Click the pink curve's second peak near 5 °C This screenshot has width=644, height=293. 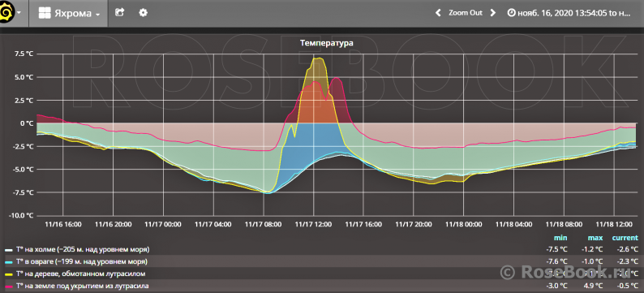(x=336, y=78)
